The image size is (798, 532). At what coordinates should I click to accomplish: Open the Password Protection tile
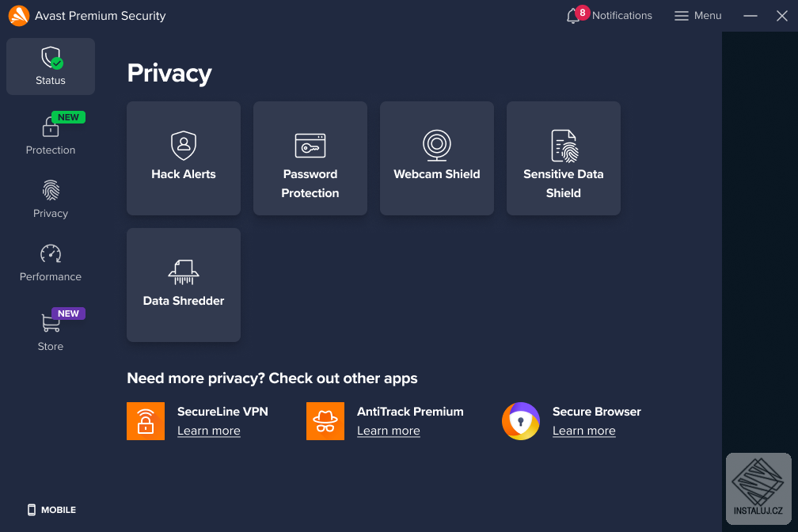(310, 158)
